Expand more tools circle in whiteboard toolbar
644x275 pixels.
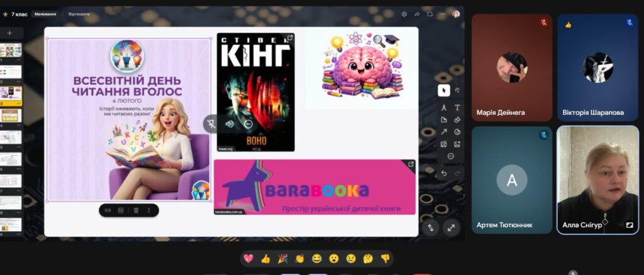pyautogui.click(x=450, y=156)
